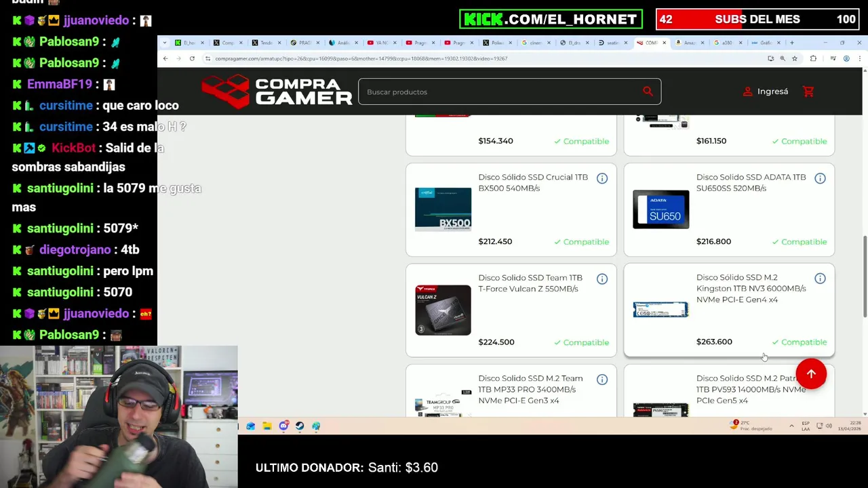The height and width of the screenshot is (488, 868).
Task: Click the ADATA SU650 product image
Action: 661,209
